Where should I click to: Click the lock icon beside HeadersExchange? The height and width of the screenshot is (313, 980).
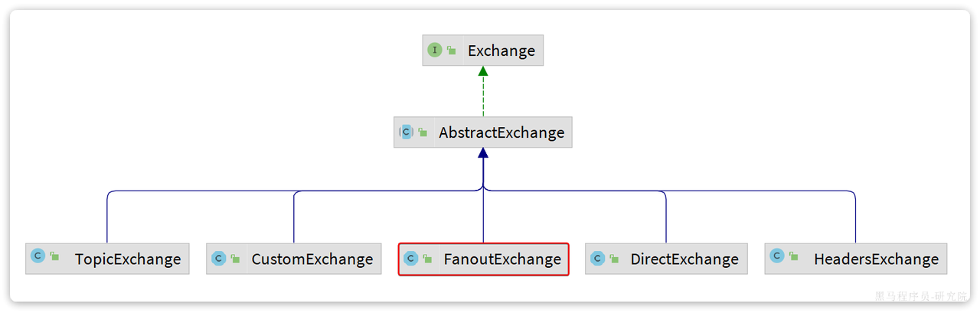(794, 257)
